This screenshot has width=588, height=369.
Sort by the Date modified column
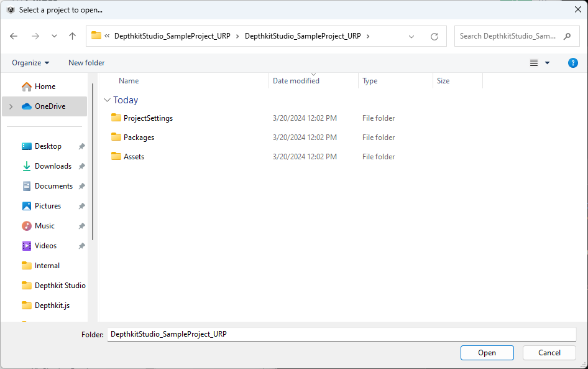[296, 81]
